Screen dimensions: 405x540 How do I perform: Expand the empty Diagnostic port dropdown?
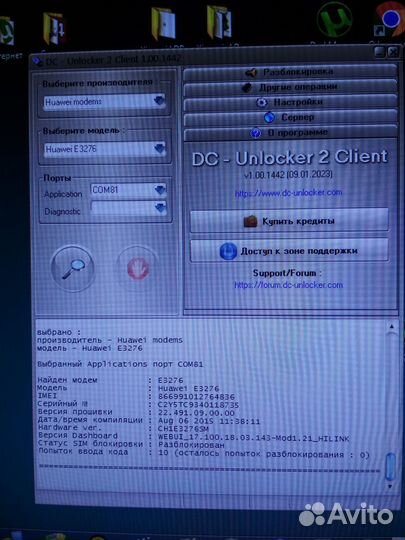(160, 208)
